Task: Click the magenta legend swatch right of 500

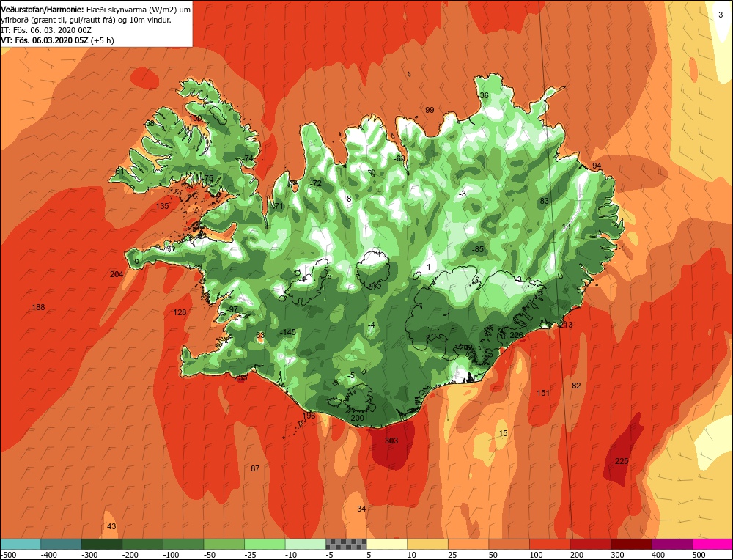Action: click(712, 544)
